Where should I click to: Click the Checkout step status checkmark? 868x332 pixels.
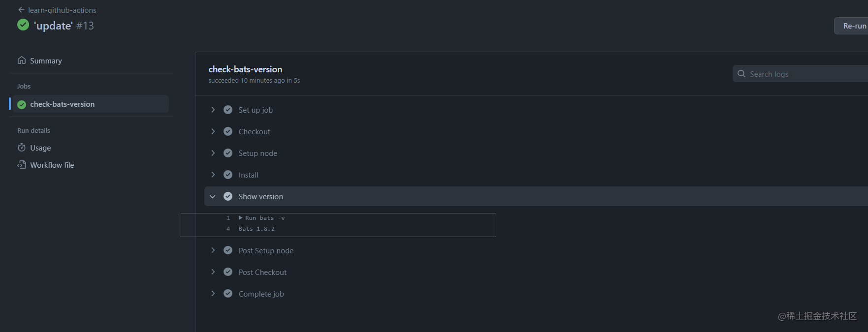coord(228,131)
